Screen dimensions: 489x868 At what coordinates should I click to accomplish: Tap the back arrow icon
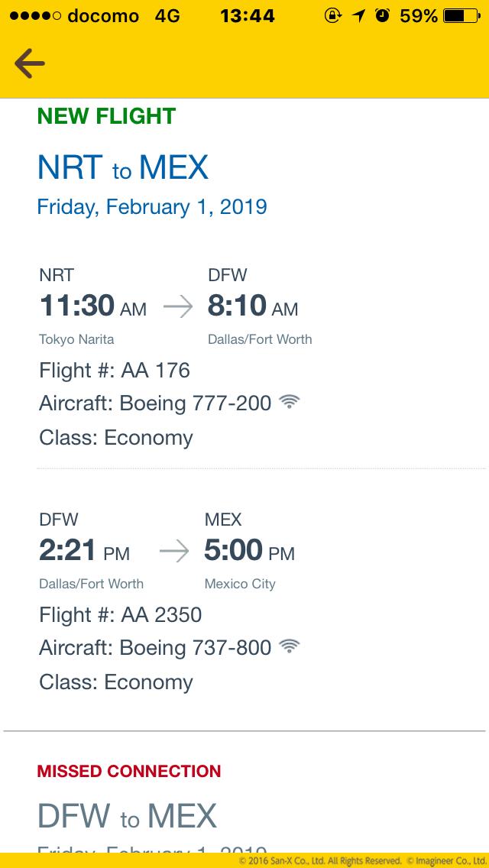pos(30,64)
